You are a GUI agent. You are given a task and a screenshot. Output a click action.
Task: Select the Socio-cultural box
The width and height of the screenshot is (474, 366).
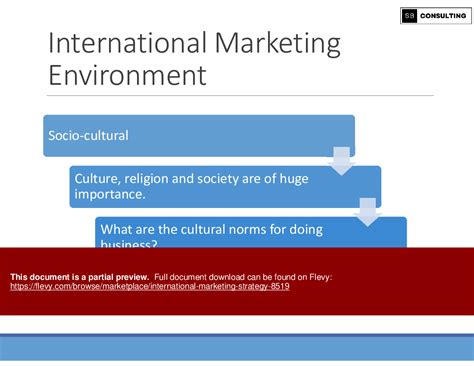point(199,136)
